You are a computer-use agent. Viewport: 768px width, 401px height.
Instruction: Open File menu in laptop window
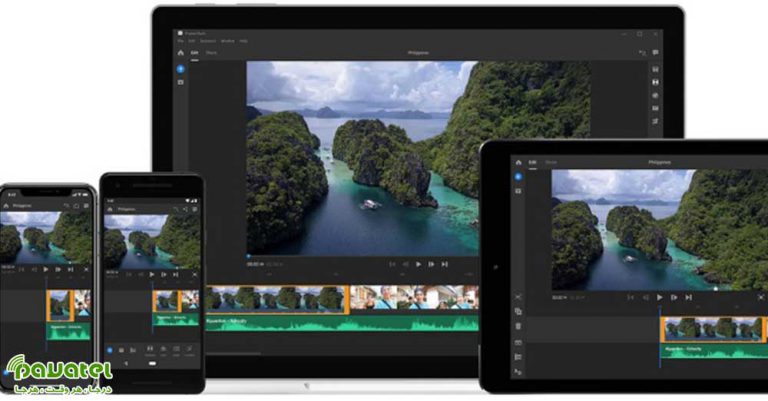[x=180, y=41]
